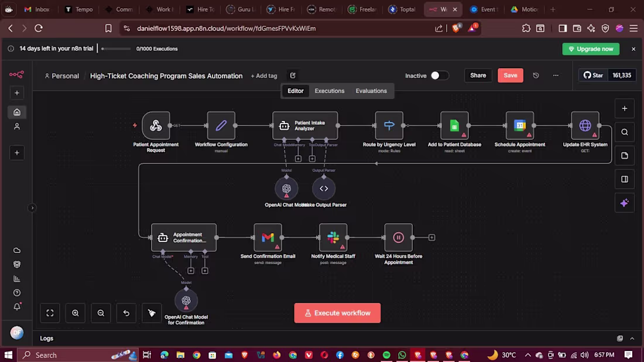Click the browser address bar URL

pos(227,28)
